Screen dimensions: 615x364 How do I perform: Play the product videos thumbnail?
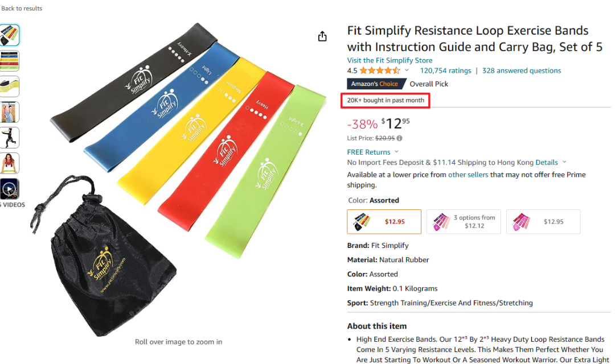[10, 189]
